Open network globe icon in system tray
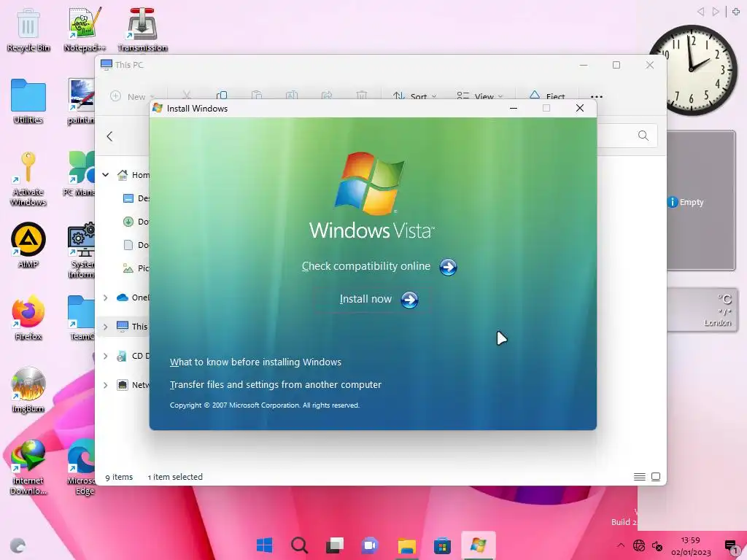This screenshot has height=560, width=747. click(x=639, y=545)
